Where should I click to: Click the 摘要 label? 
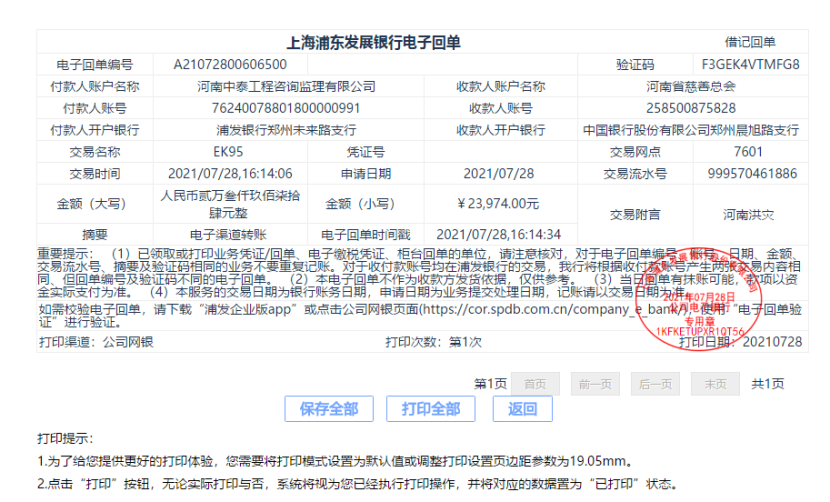click(x=95, y=235)
